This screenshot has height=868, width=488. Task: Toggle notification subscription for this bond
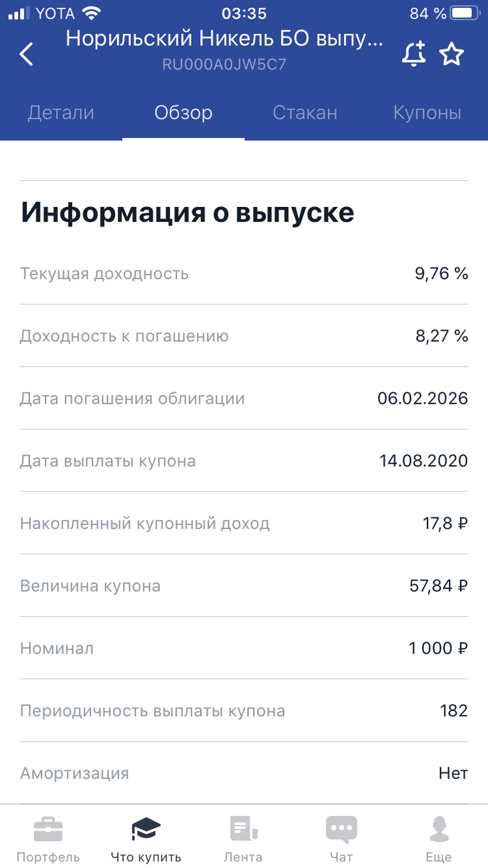click(x=414, y=54)
